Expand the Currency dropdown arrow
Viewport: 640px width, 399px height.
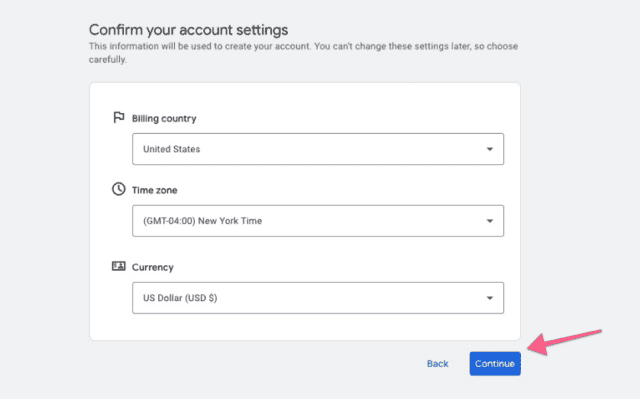(x=489, y=298)
